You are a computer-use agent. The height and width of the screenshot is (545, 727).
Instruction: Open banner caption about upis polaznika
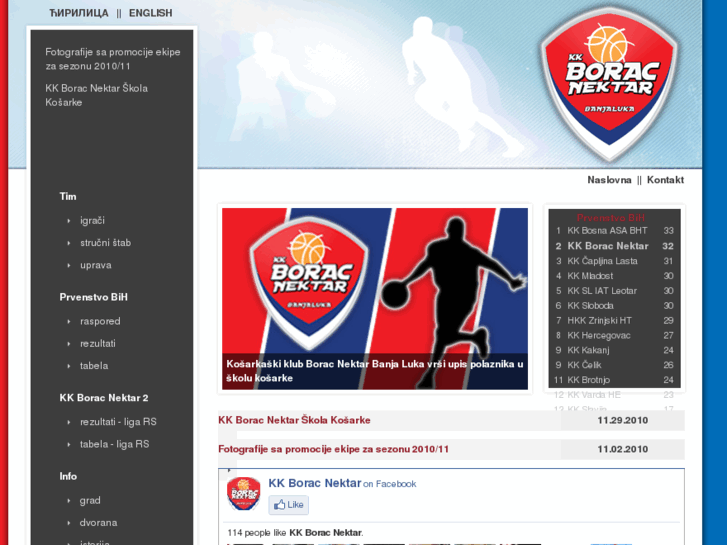(x=375, y=371)
